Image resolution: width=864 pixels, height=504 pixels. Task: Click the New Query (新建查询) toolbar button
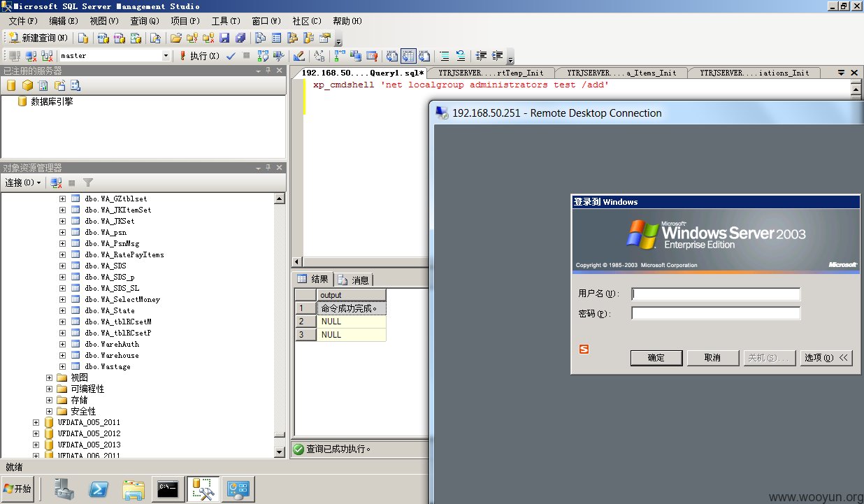(38, 38)
